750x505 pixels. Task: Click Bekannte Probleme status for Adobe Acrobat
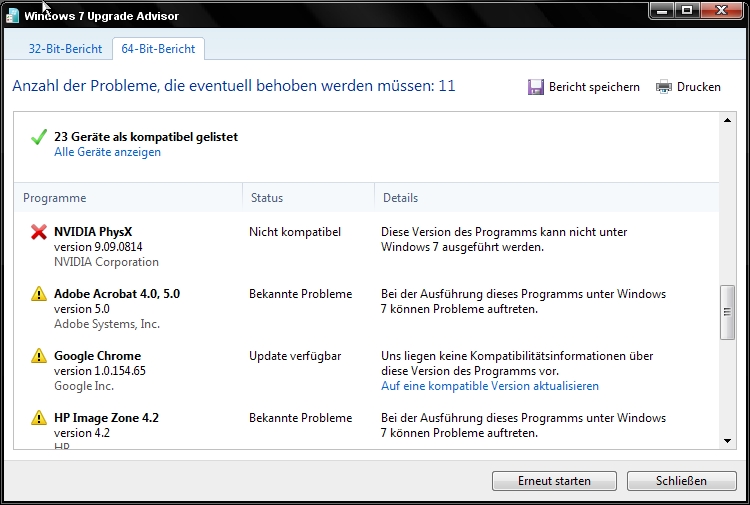click(x=300, y=294)
